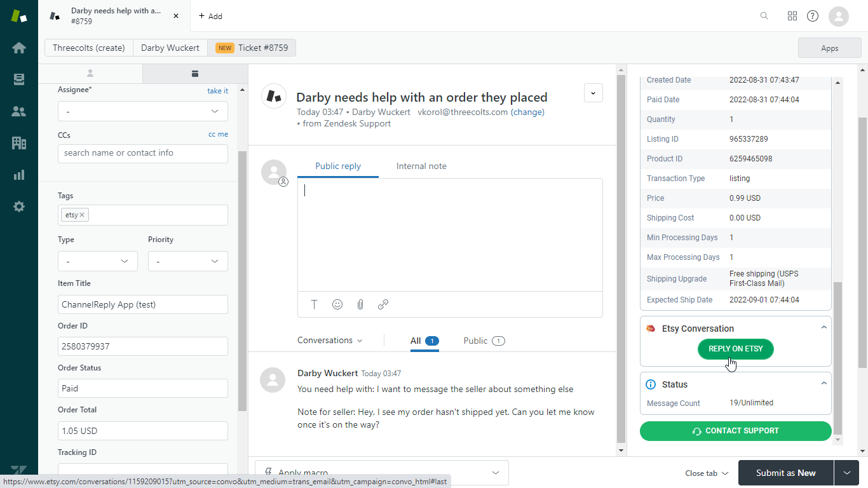Screen dimensions: 868x488
Task: Attach a file with the paperclip icon
Action: tap(360, 304)
